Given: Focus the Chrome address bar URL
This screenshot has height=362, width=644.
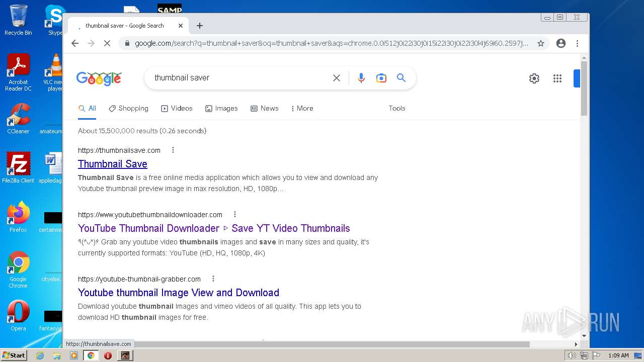Looking at the screenshot, I should point(332,43).
